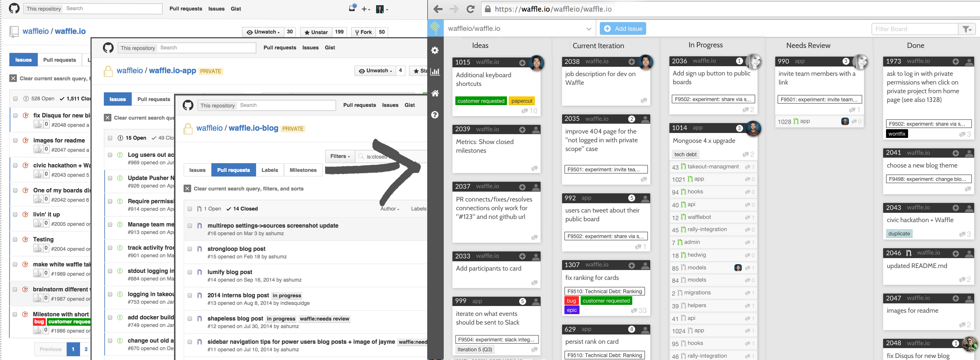
Task: Clear search query X in waffle.io-app window
Action: pyautogui.click(x=107, y=118)
